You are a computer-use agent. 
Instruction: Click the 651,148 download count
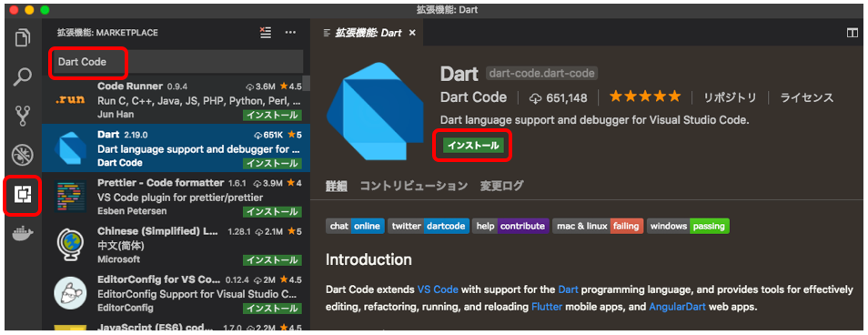[558, 98]
